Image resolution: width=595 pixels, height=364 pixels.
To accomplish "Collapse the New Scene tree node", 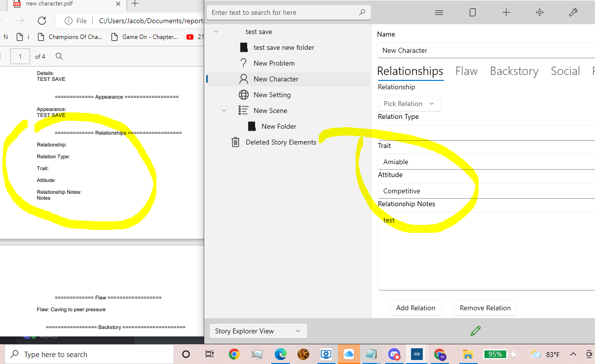I will click(x=224, y=110).
